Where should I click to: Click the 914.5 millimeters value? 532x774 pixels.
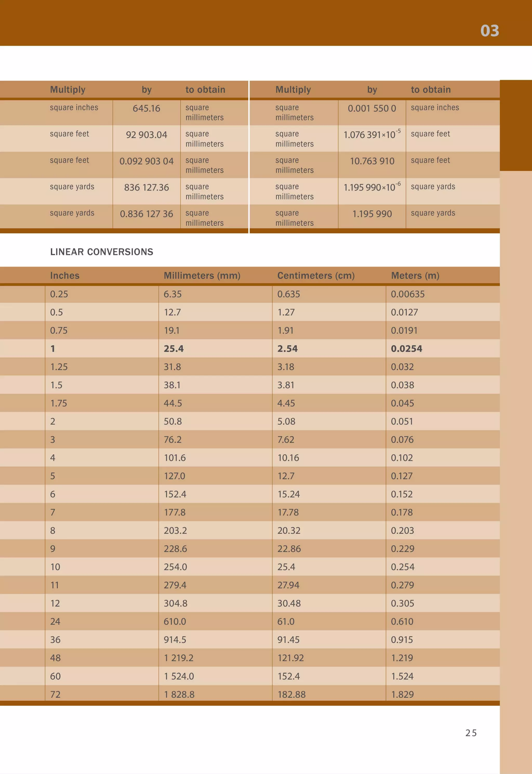tap(175, 640)
